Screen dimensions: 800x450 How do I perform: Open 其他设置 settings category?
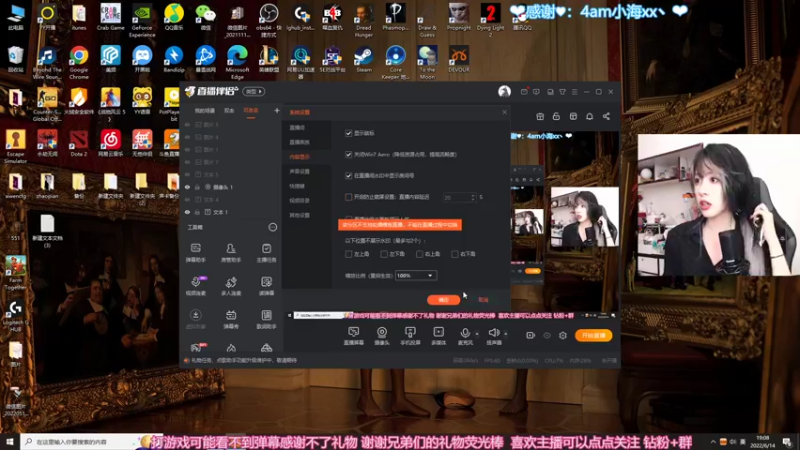[x=299, y=215]
